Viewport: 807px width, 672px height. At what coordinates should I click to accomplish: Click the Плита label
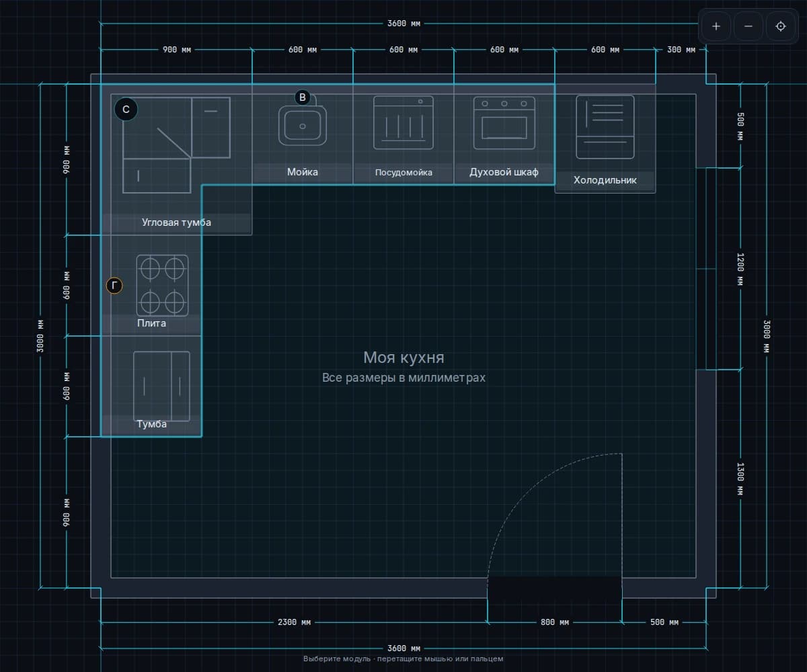pos(152,323)
